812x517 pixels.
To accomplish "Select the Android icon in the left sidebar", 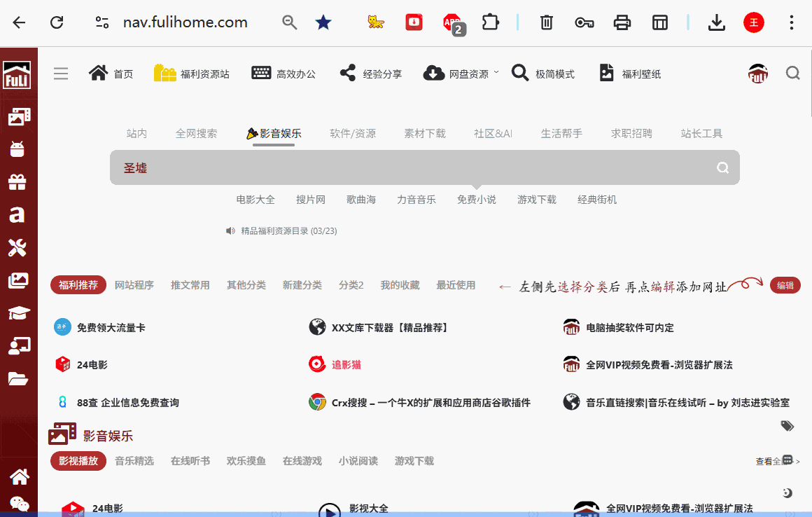I will point(19,148).
